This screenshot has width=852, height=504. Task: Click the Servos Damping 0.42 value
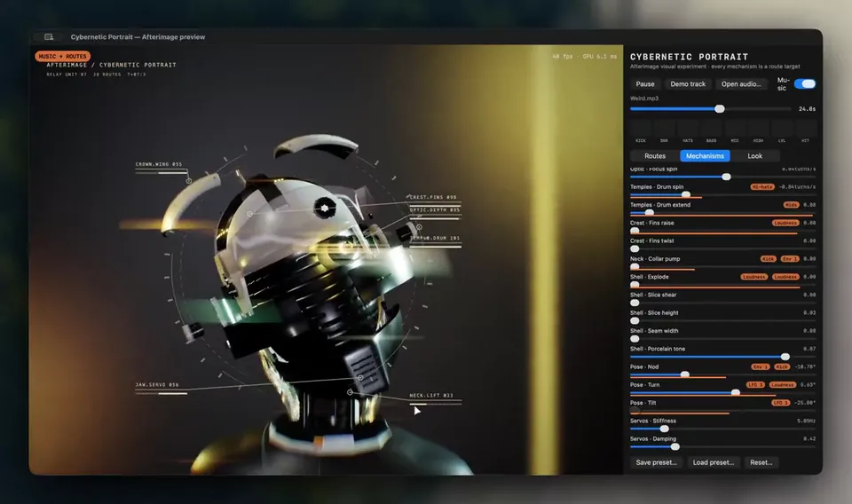coord(809,438)
